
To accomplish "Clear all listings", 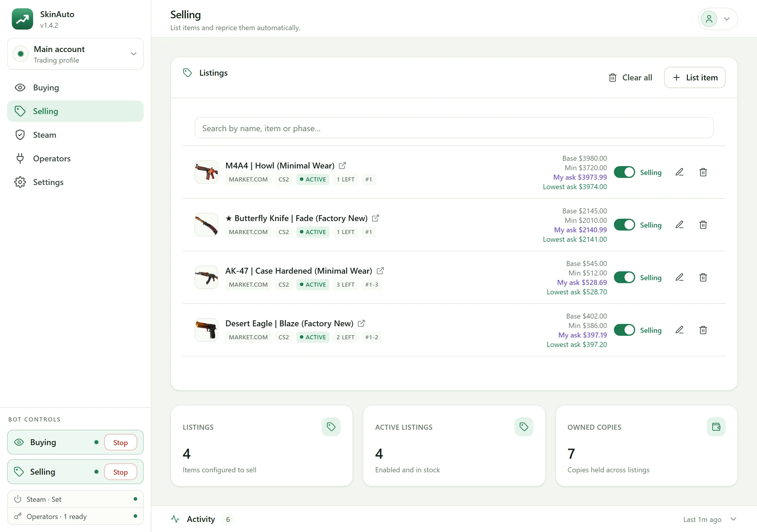I will 630,78.
